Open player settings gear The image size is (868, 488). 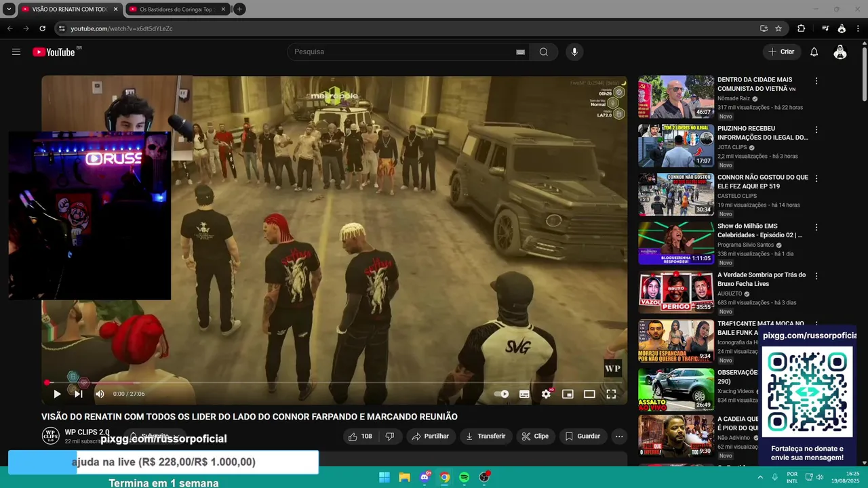click(x=546, y=394)
